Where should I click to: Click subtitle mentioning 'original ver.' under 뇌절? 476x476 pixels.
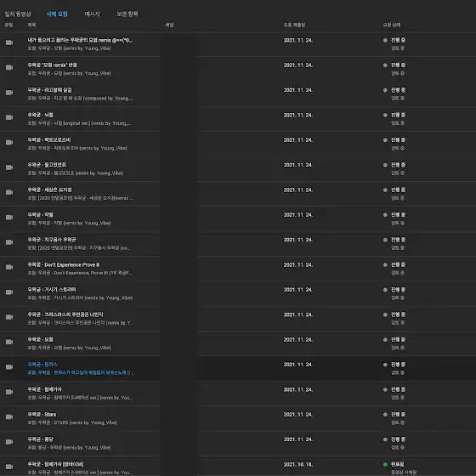(x=79, y=123)
